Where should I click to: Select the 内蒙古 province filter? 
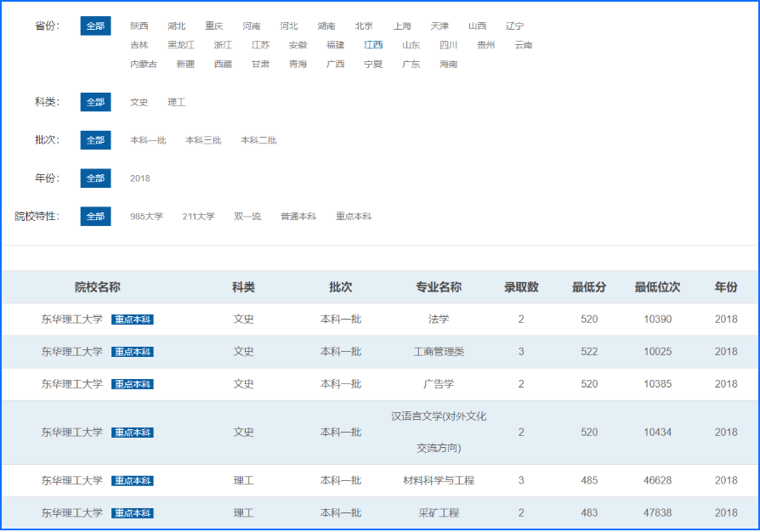pyautogui.click(x=142, y=65)
